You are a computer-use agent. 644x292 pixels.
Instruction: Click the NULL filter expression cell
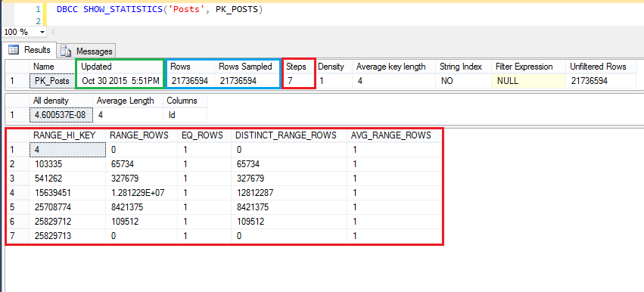tap(528, 81)
